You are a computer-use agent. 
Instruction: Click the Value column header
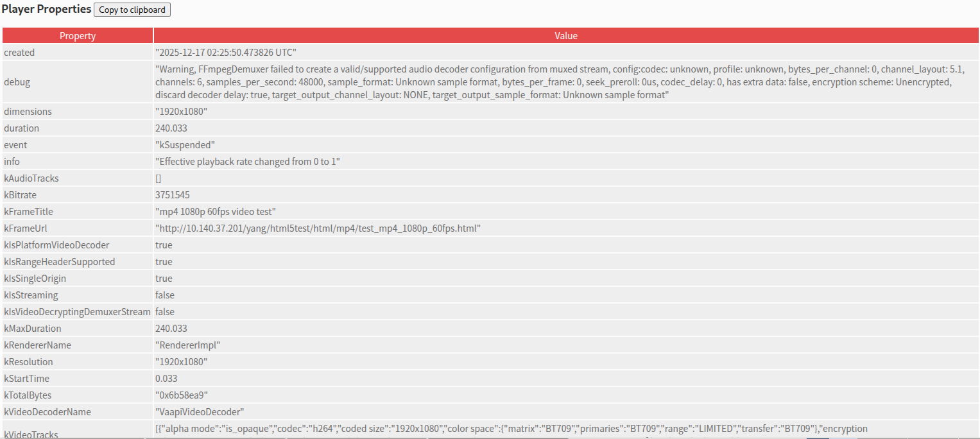[565, 36]
